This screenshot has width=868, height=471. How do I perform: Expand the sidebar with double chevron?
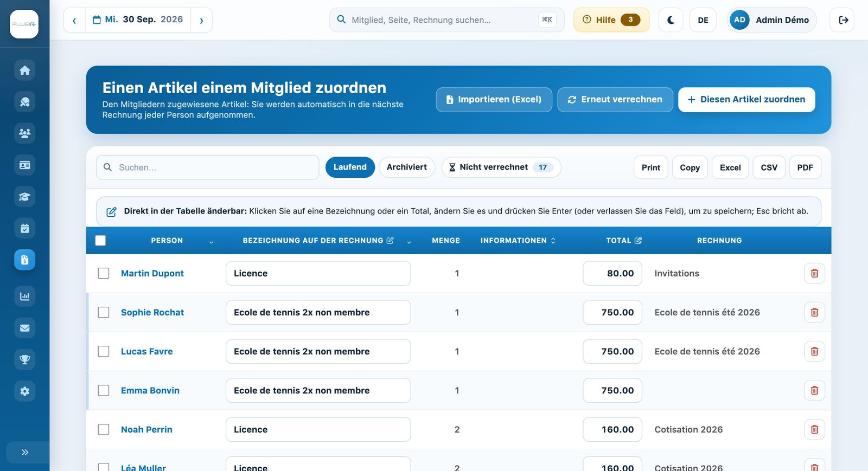[24, 452]
